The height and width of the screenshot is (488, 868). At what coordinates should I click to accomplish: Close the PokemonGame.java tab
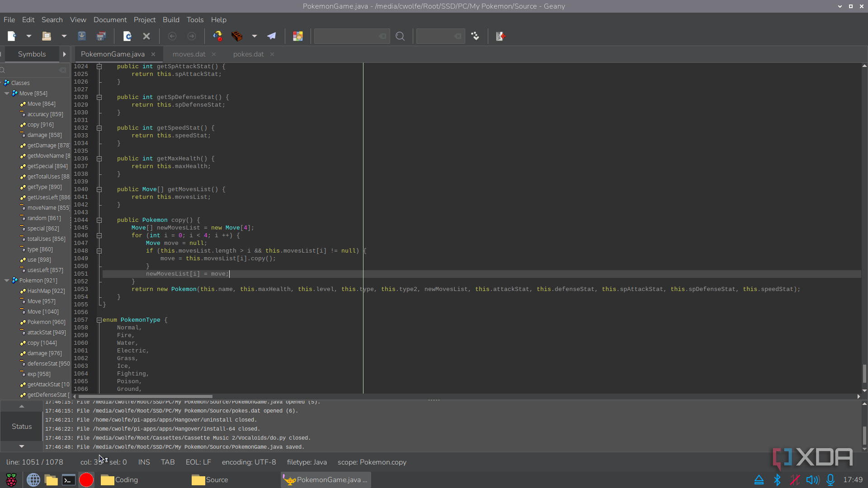tap(153, 54)
